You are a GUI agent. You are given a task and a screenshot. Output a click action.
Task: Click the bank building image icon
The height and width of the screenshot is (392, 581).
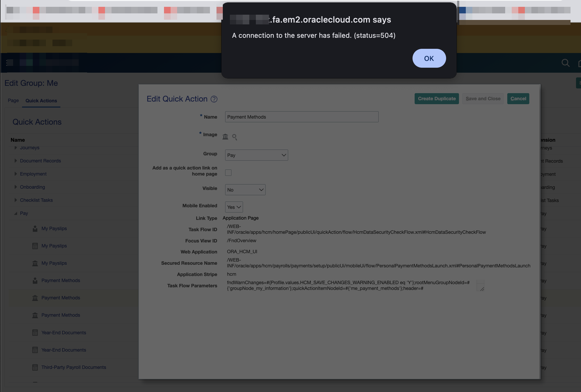[x=225, y=137]
